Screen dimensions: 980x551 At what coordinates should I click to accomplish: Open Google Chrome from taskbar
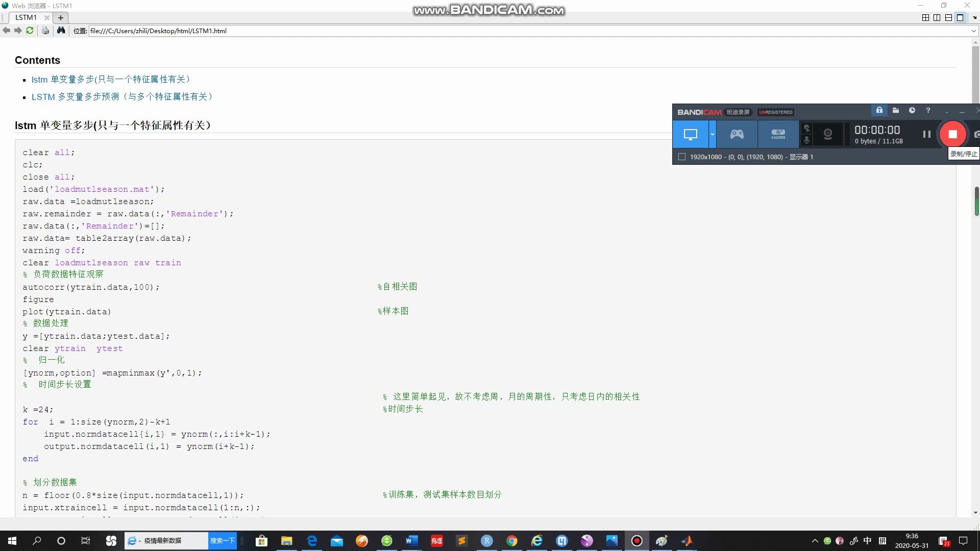coord(511,541)
